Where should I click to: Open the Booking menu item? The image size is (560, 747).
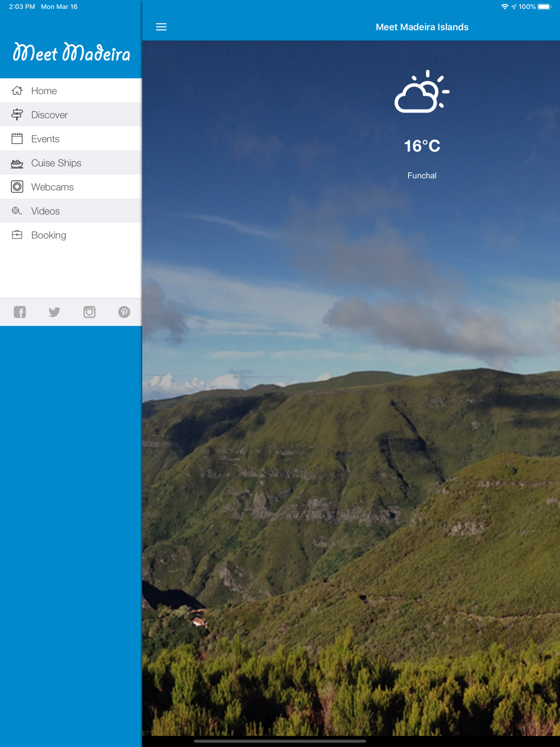(71, 235)
